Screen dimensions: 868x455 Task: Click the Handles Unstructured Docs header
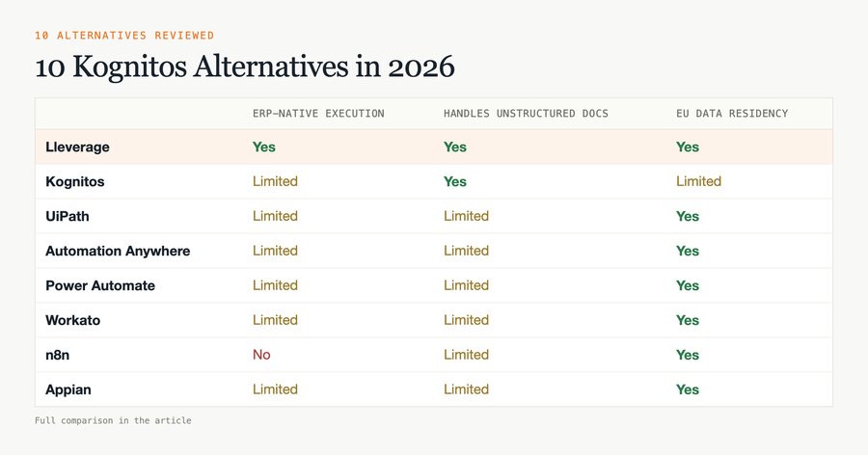[526, 114]
